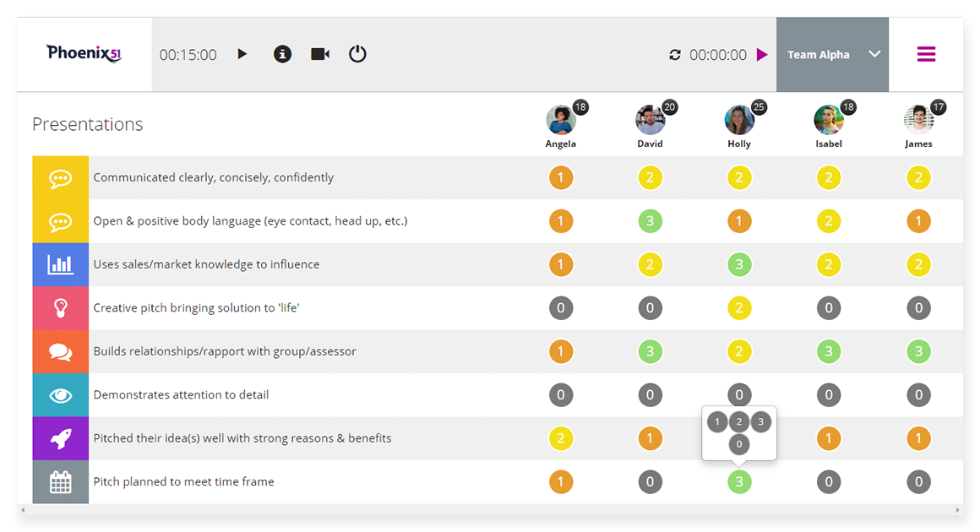The width and height of the screenshot is (980, 532).
Task: Open the info icon in toolbar
Action: tap(282, 54)
